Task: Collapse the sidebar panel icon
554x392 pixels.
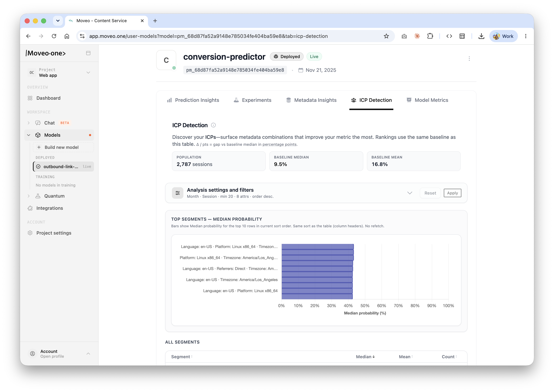Action: tap(88, 53)
